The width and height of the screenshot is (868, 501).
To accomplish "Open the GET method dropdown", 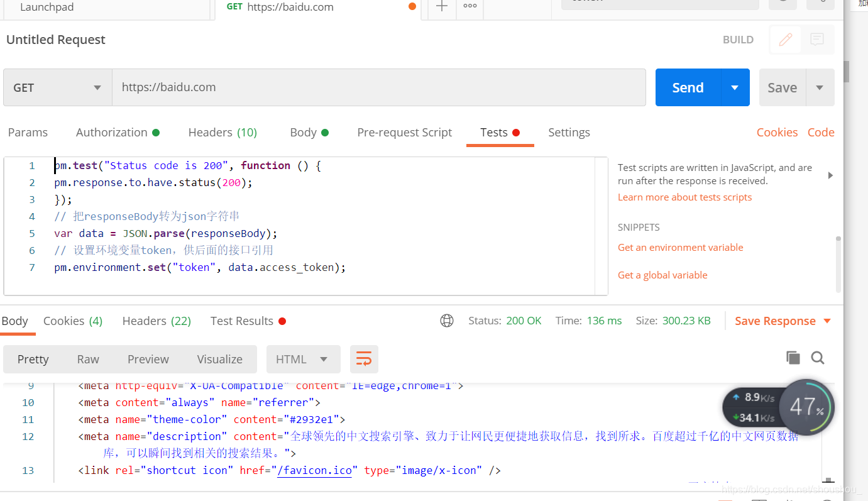I will click(x=58, y=87).
